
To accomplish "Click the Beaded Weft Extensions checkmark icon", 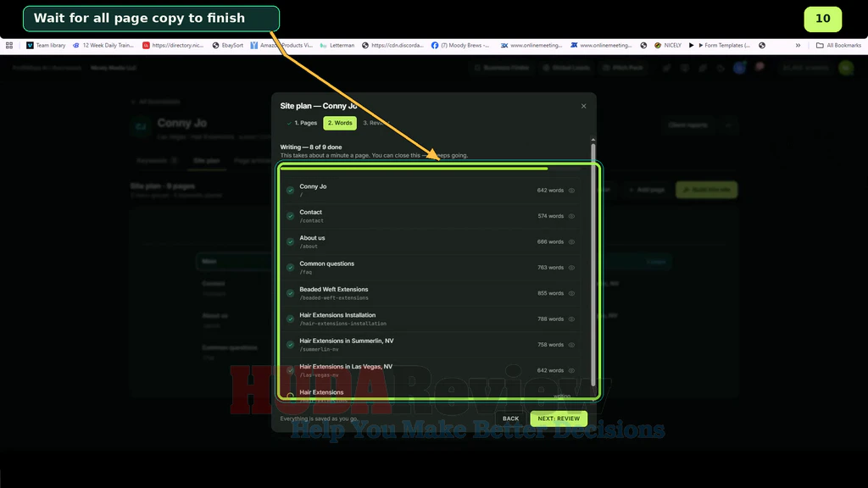I will tap(290, 293).
